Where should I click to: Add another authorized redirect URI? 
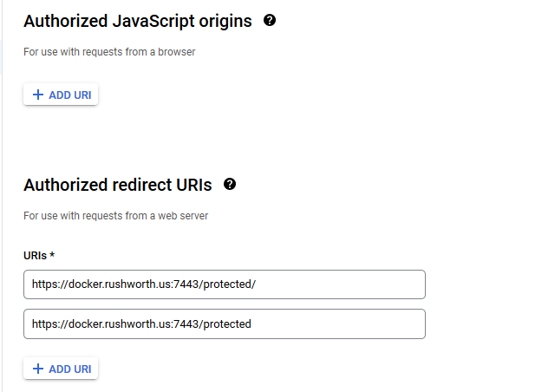(x=61, y=369)
